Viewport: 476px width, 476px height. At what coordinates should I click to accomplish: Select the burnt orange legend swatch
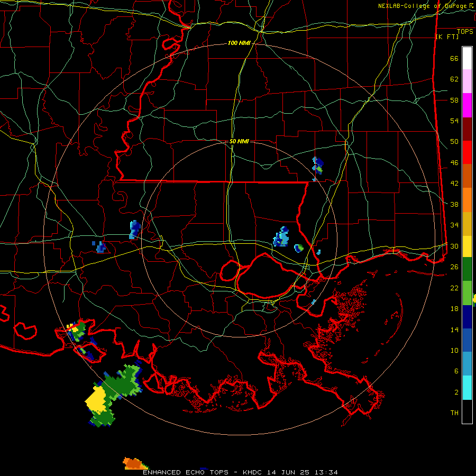(x=467, y=176)
